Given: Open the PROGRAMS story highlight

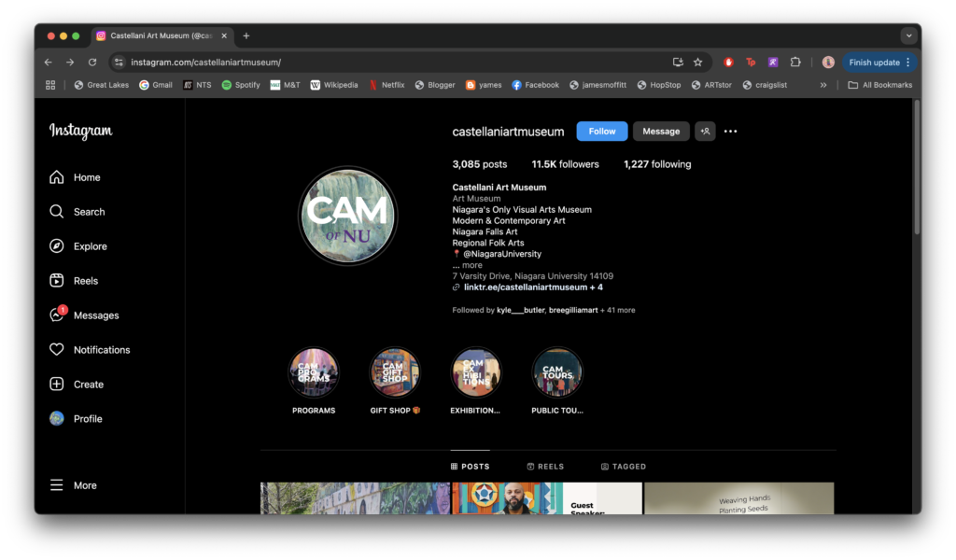Looking at the screenshot, I should click(x=314, y=372).
